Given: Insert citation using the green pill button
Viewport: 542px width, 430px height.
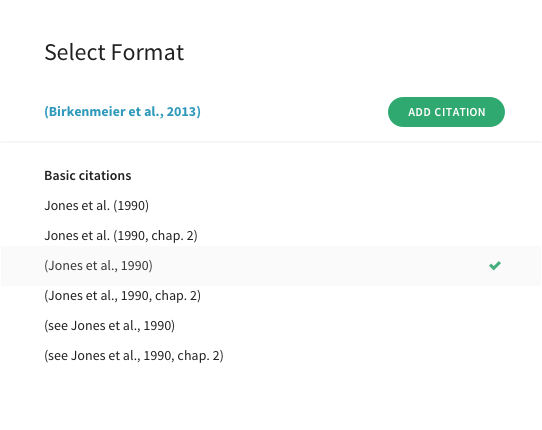Looking at the screenshot, I should point(446,112).
